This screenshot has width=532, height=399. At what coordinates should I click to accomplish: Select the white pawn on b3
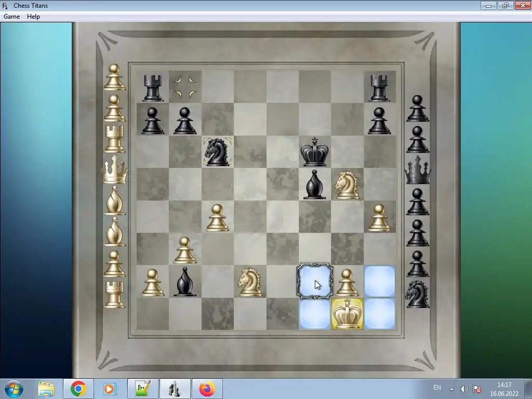coord(185,250)
